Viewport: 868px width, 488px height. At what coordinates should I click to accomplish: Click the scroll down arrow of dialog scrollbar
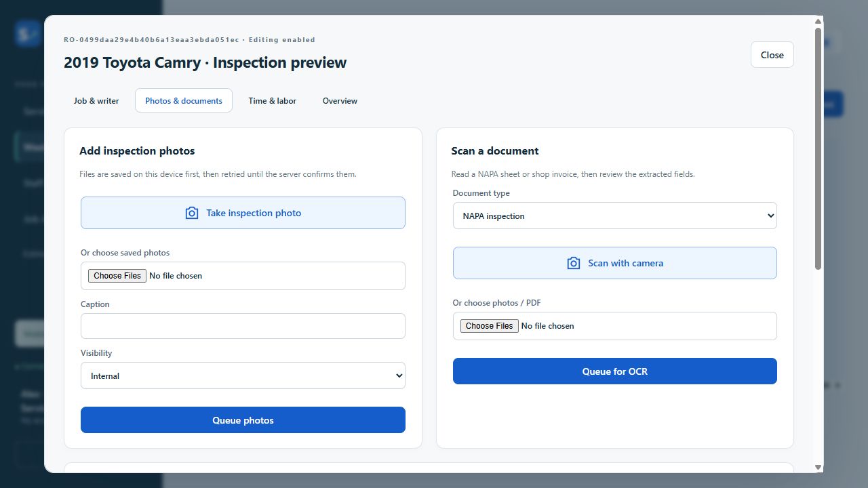tap(818, 467)
